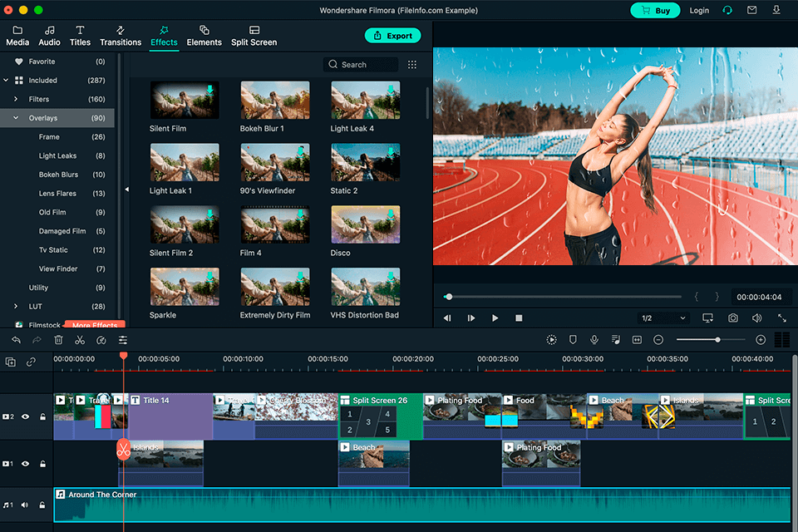Viewport: 798px width, 532px height.
Task: Click the trash delete icon in timeline toolbar
Action: click(x=58, y=340)
